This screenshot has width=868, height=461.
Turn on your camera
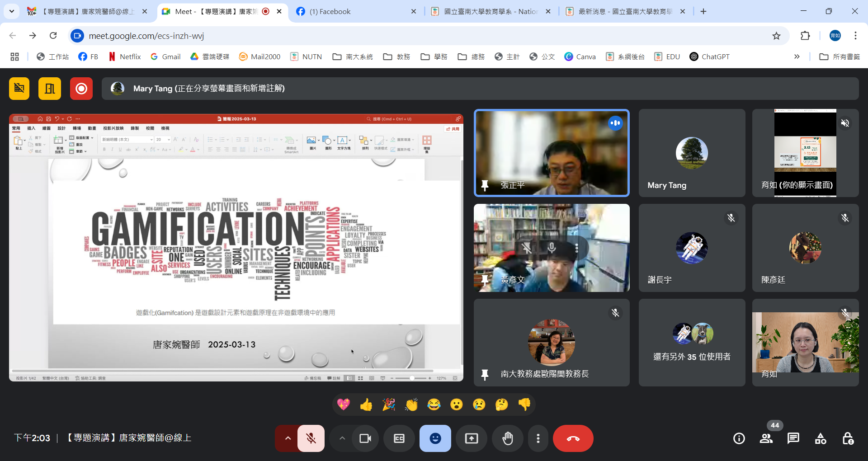tap(365, 438)
